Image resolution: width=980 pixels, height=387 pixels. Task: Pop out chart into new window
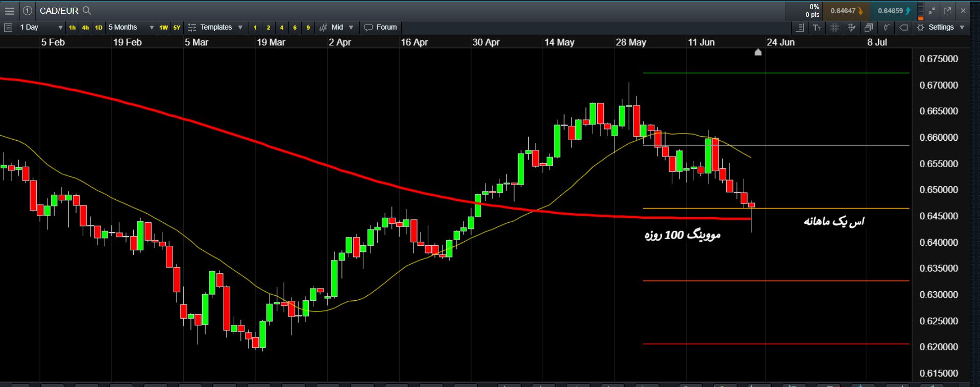point(947,11)
